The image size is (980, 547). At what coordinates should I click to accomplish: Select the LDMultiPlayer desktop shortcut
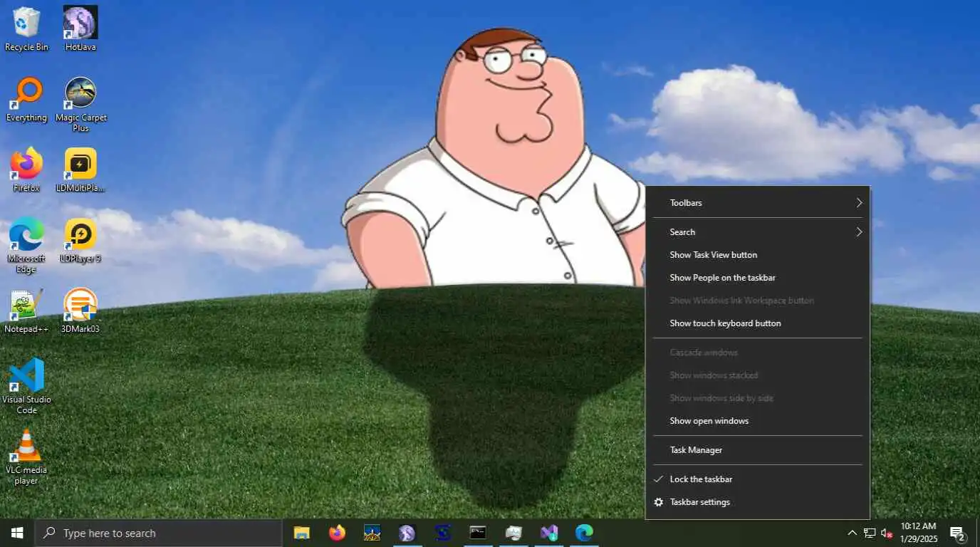pyautogui.click(x=80, y=170)
